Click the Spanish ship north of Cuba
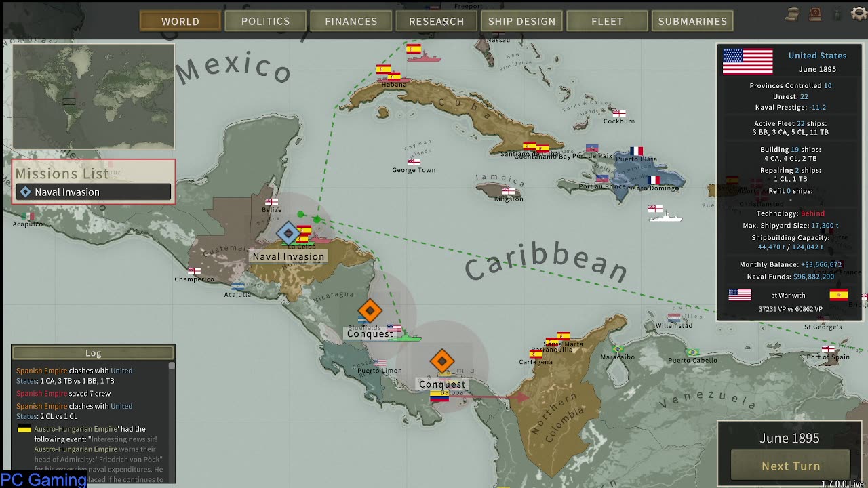This screenshot has height=488, width=868. pyautogui.click(x=425, y=58)
